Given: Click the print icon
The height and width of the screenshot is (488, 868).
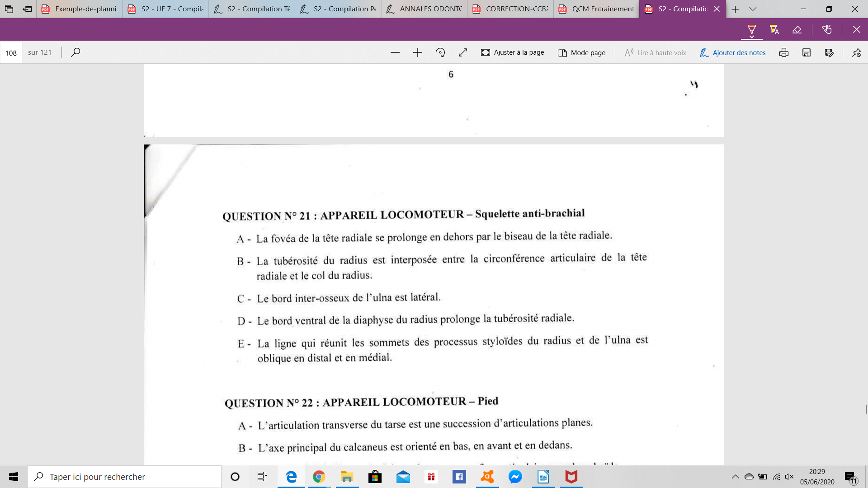Looking at the screenshot, I should point(783,52).
